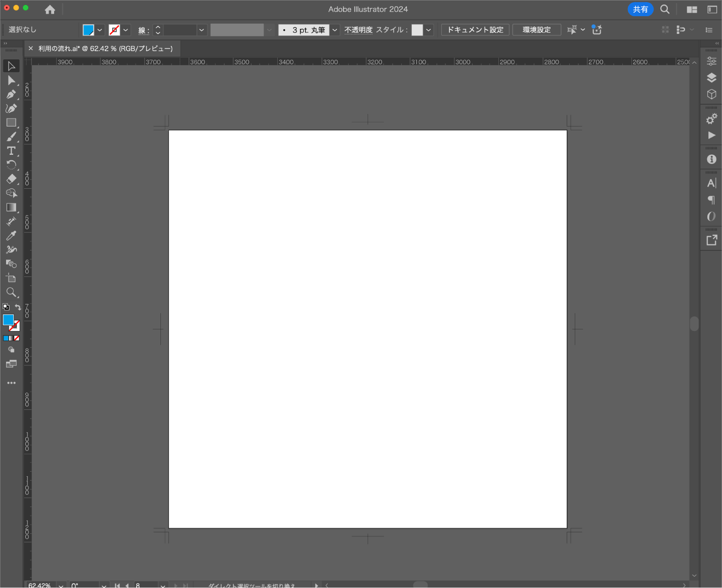Select the Eyedropper tool
Image resolution: width=722 pixels, height=588 pixels.
point(11,236)
